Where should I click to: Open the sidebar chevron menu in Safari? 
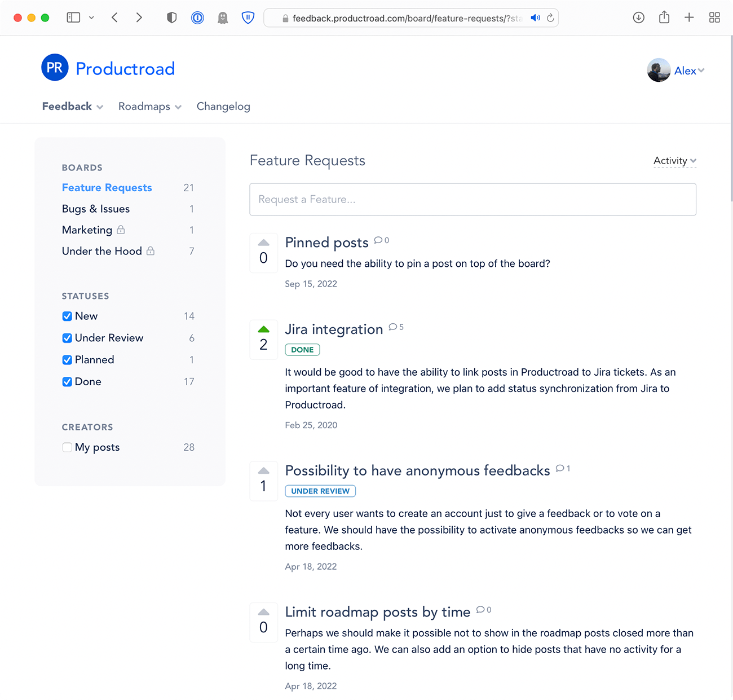click(91, 17)
